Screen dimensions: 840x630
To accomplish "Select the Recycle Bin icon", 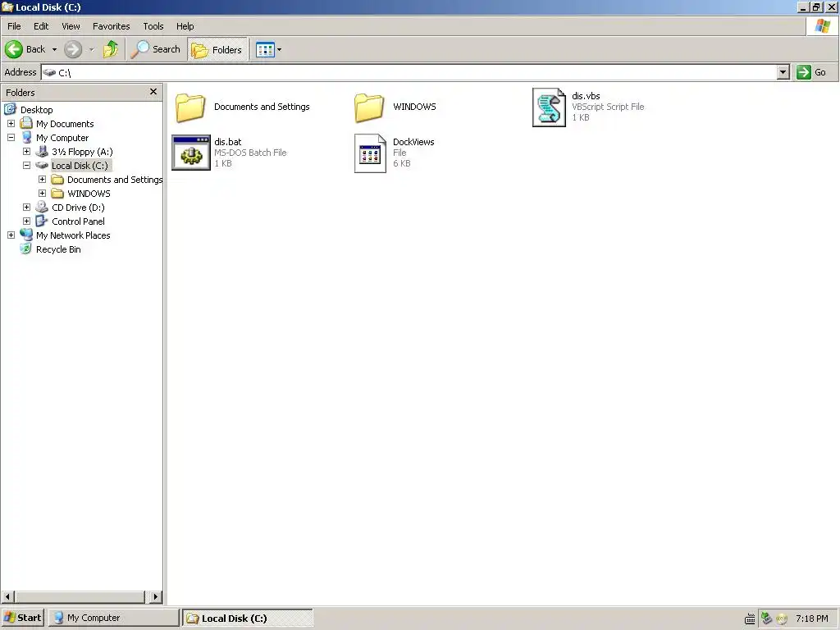I will tap(25, 249).
